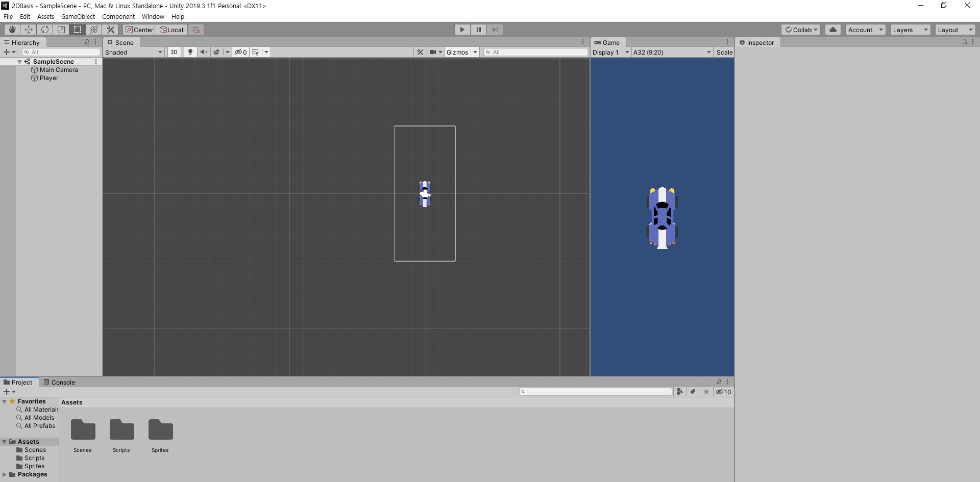Switch to the Inspector tab
980x482 pixels.
point(756,42)
